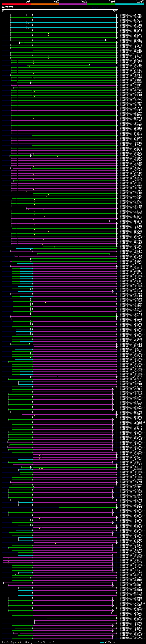146x644 pixels.
Task: Select the UniRef100_C5XNL1 label
Action: point(131,75)
